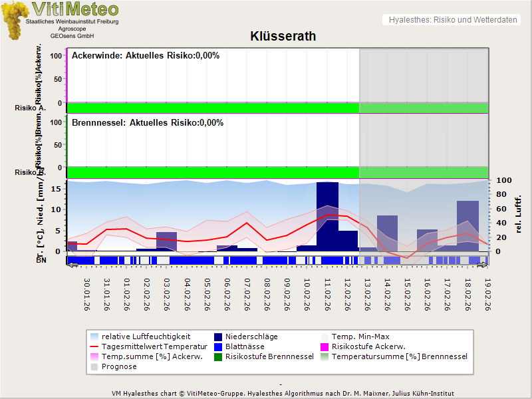Click the Temp.summe [%] Ackerw. legend entry

pyautogui.click(x=144, y=356)
